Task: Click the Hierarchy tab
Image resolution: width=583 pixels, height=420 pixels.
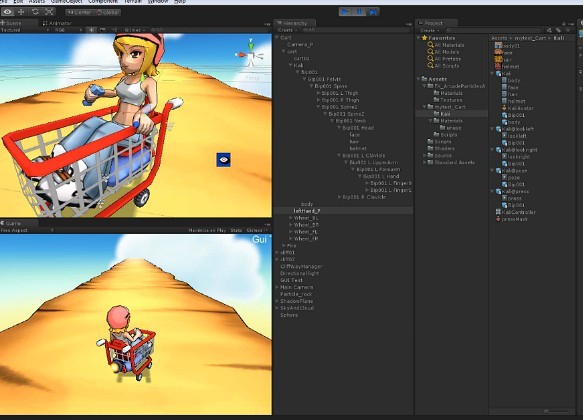Action: [x=294, y=23]
